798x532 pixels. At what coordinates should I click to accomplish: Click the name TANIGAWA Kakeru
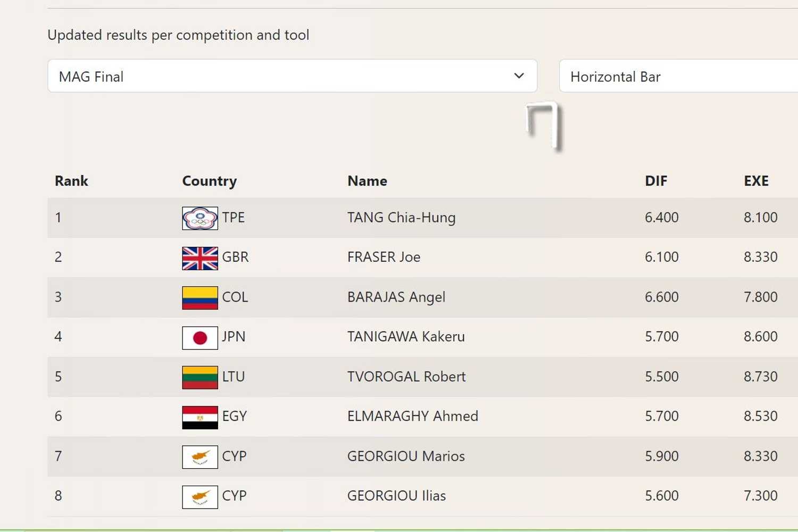click(406, 337)
